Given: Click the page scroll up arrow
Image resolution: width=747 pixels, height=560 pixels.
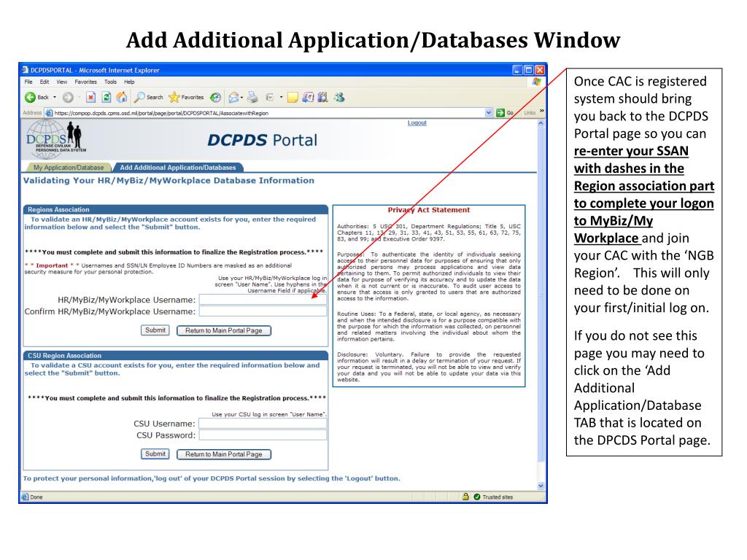Looking at the screenshot, I should (x=541, y=123).
